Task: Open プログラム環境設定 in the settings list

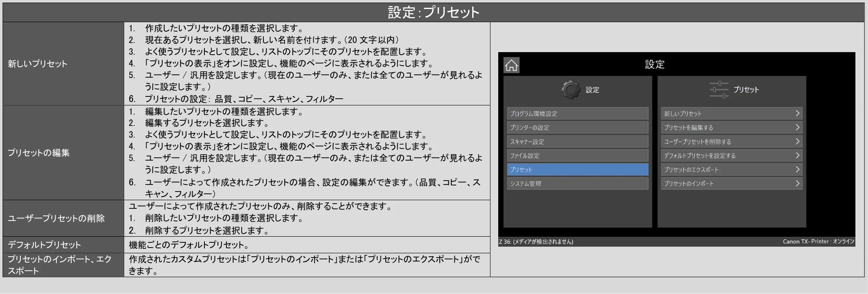Action: (578, 114)
